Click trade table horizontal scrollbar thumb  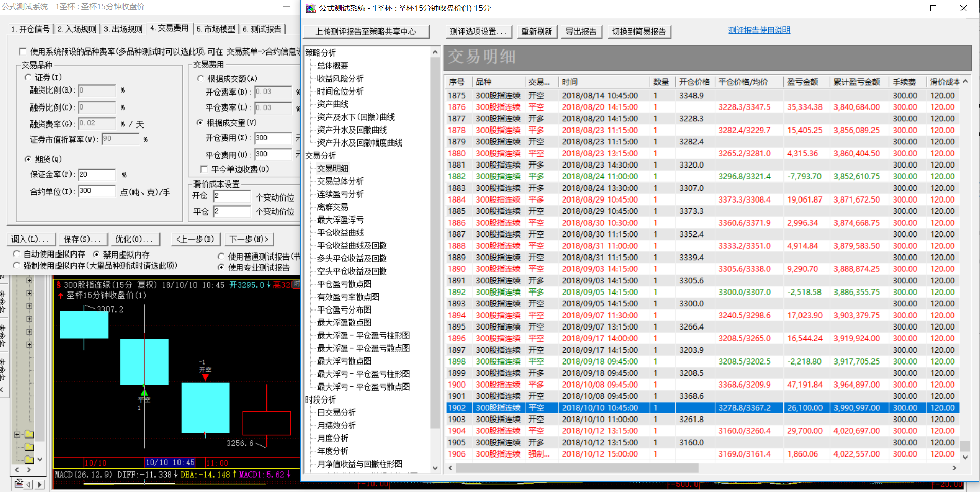pyautogui.click(x=577, y=468)
